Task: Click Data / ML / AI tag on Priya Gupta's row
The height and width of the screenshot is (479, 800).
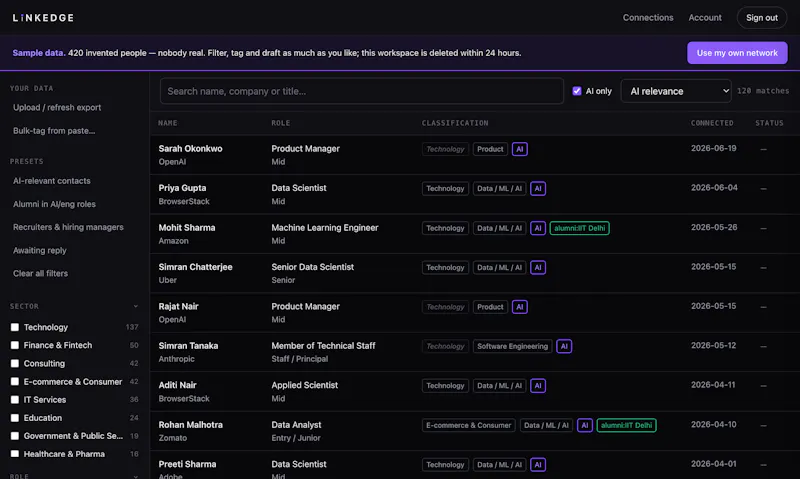Action: pyautogui.click(x=499, y=189)
